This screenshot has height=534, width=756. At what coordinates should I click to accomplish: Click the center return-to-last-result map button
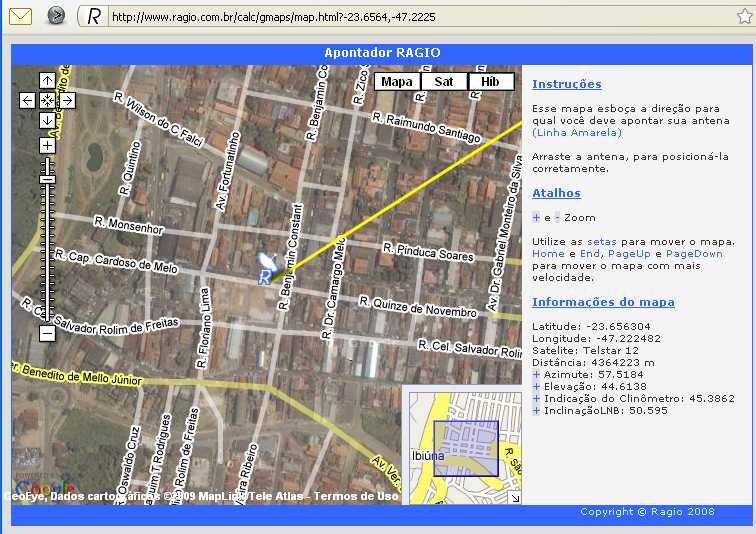coord(47,100)
